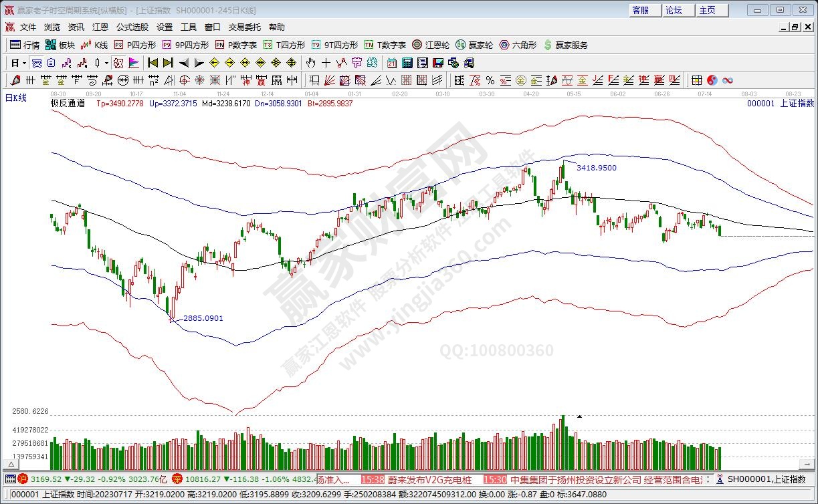The image size is (818, 504).
Task: Click the red floppy disk save icon
Action: point(438,63)
